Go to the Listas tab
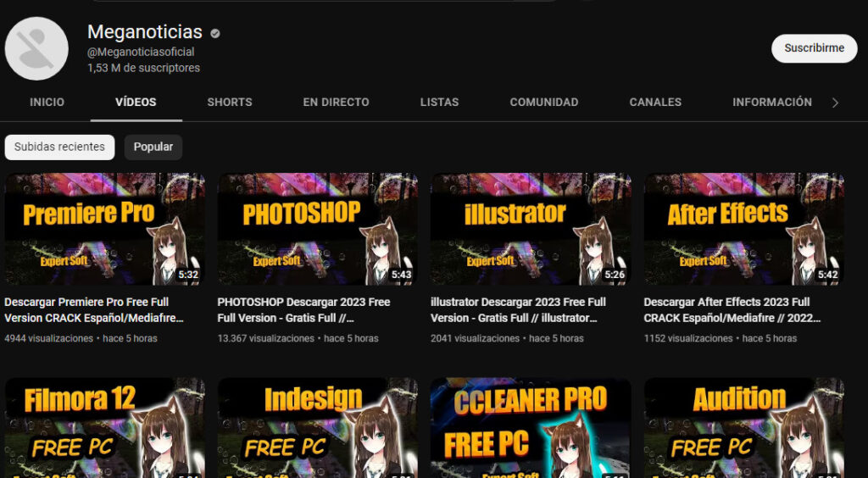The width and height of the screenshot is (868, 478). pos(439,102)
